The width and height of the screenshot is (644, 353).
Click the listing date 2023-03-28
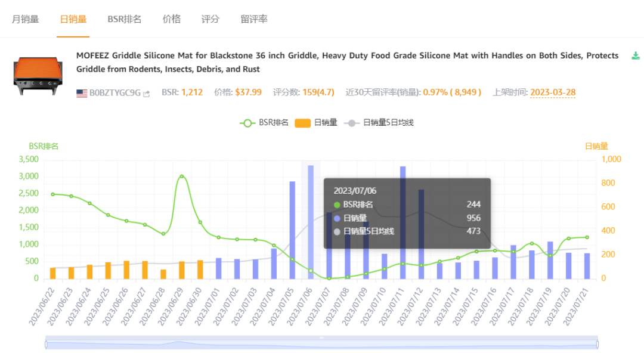point(553,92)
